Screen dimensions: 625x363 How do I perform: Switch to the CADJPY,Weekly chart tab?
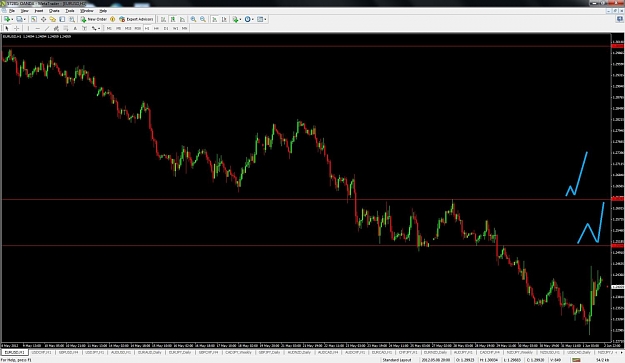point(238,353)
